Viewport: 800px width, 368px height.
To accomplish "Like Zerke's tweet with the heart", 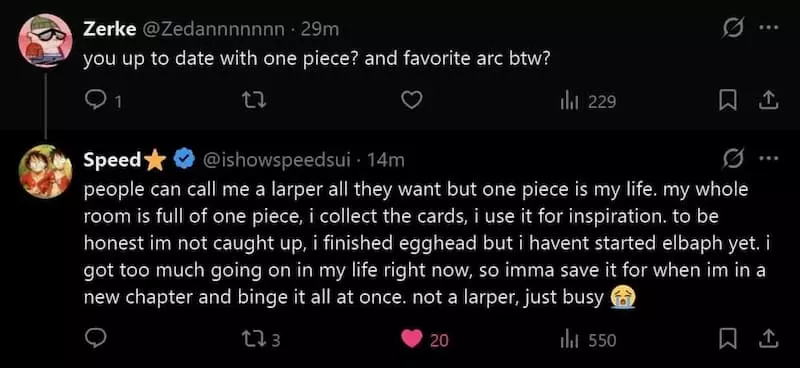I will [412, 102].
